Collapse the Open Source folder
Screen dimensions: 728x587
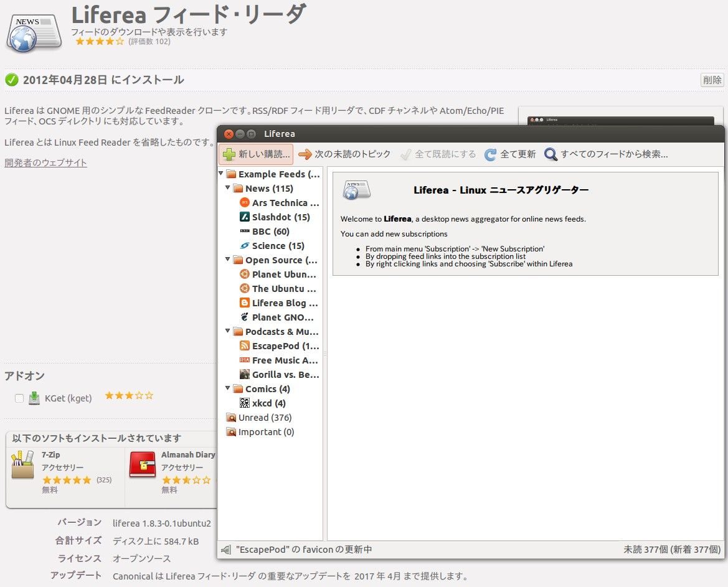click(x=227, y=260)
